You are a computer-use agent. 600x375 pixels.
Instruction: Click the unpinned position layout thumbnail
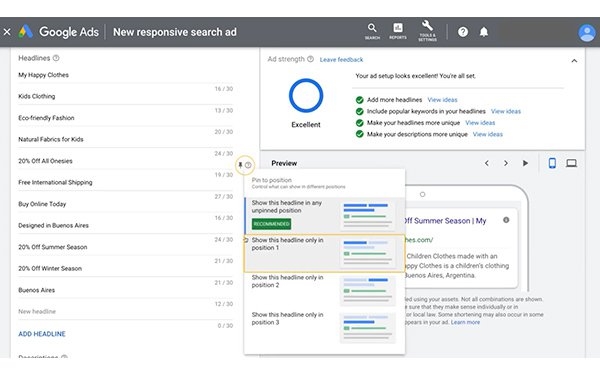367,216
